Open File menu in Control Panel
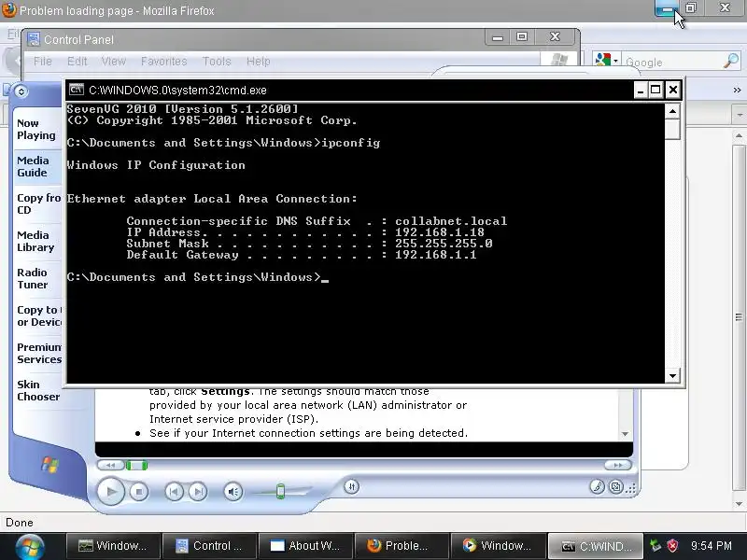 42,62
